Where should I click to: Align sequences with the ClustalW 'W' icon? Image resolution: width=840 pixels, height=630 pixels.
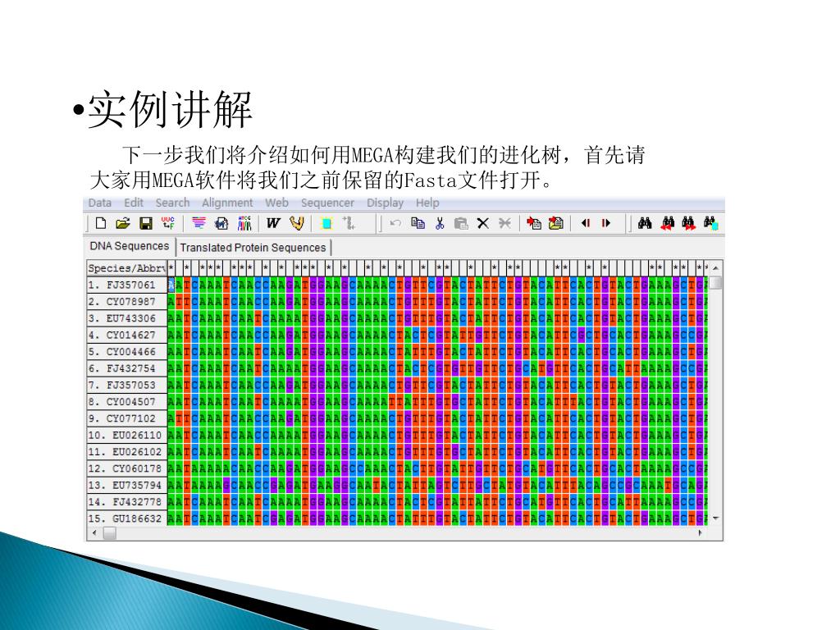(273, 223)
